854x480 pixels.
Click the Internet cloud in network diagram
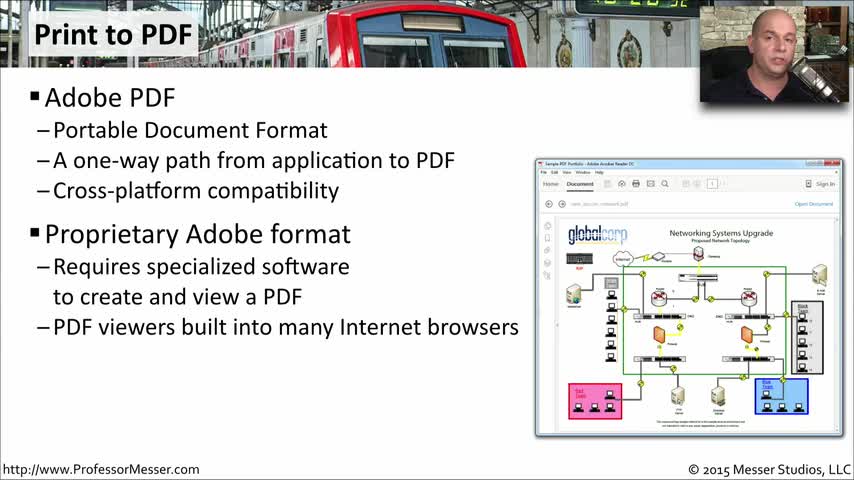(623, 259)
